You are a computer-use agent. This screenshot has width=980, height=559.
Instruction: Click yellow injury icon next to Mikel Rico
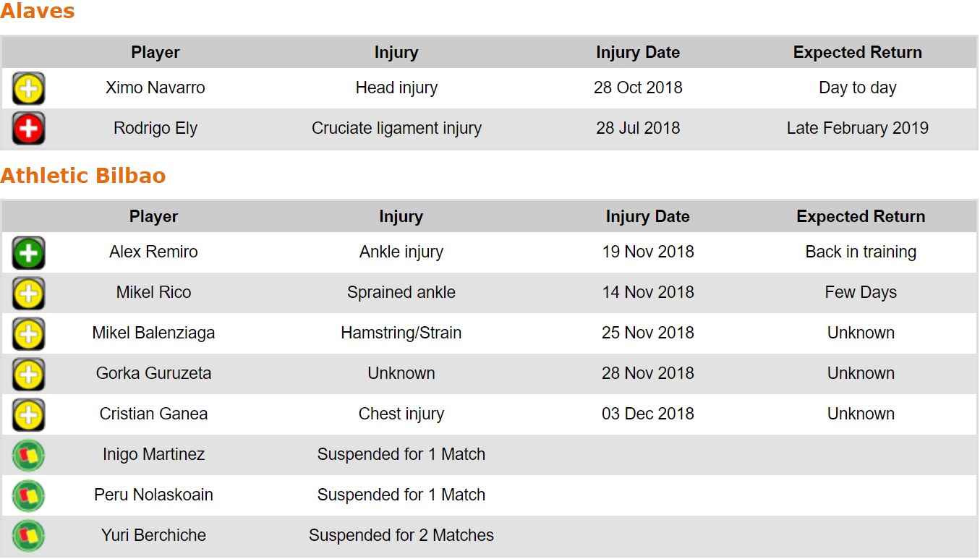click(x=28, y=293)
